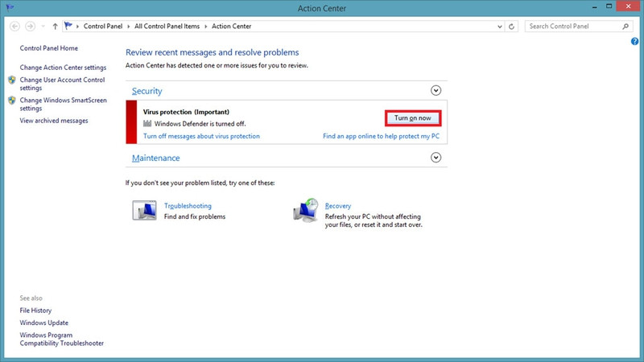The image size is (644, 362).
Task: Turn off messages about virus protection
Action: tap(201, 137)
